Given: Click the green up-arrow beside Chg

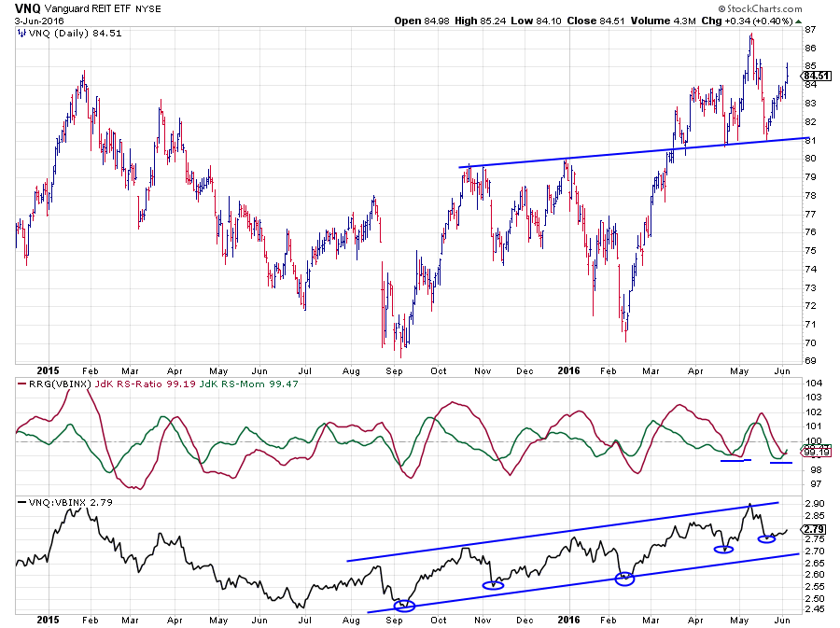Looking at the screenshot, I should tap(798, 21).
